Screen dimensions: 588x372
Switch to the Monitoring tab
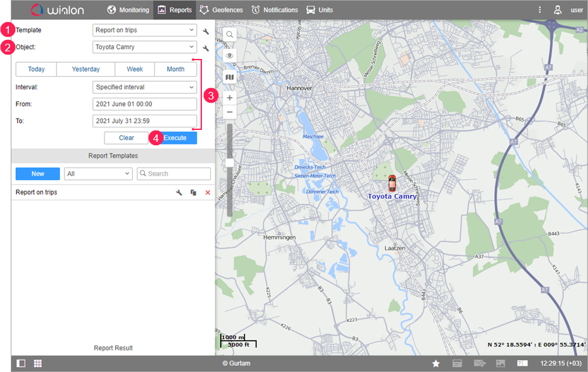coord(128,10)
